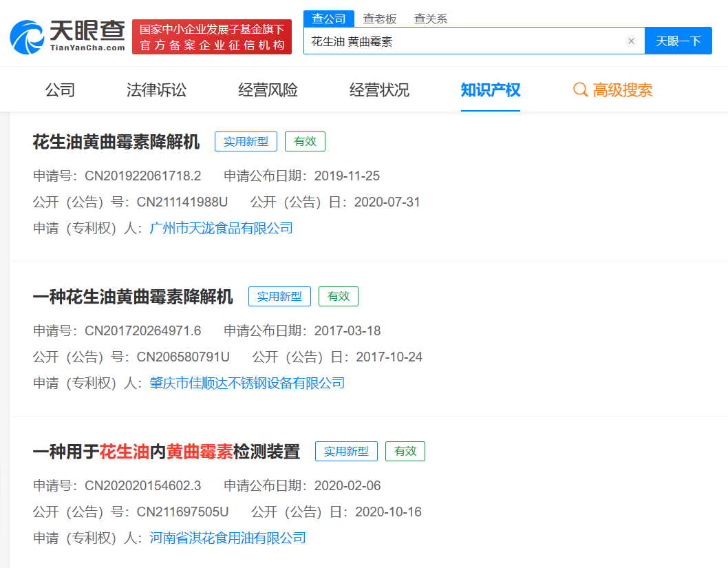
Task: Select the 知识产权 tab
Action: [x=491, y=90]
